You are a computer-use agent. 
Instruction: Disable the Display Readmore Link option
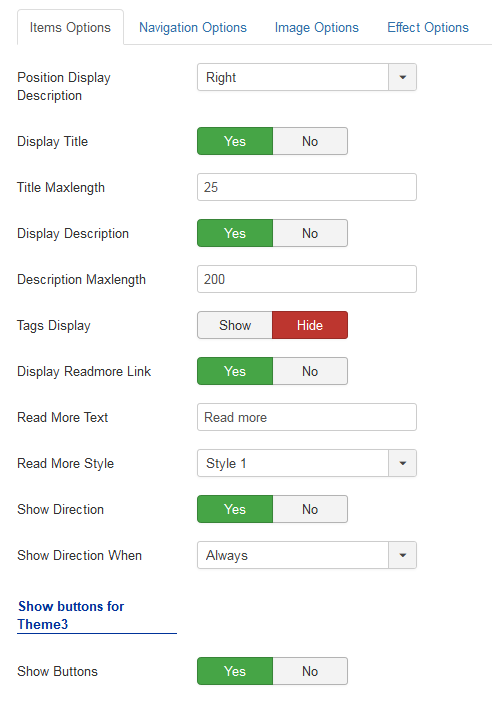click(310, 371)
